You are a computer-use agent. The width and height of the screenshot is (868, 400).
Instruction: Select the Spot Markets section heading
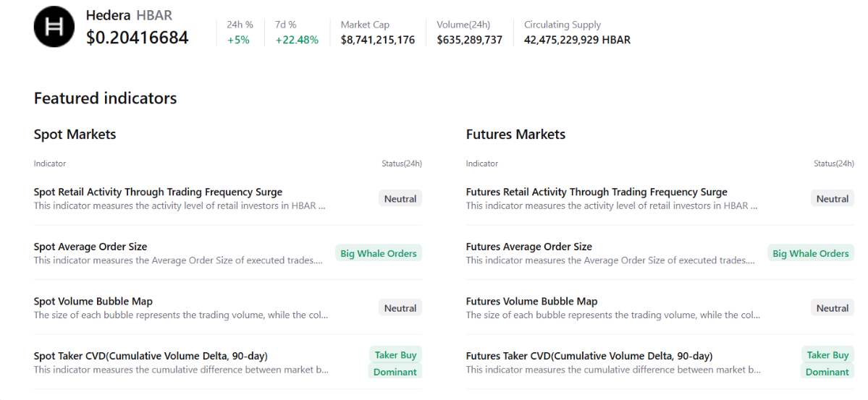point(75,135)
